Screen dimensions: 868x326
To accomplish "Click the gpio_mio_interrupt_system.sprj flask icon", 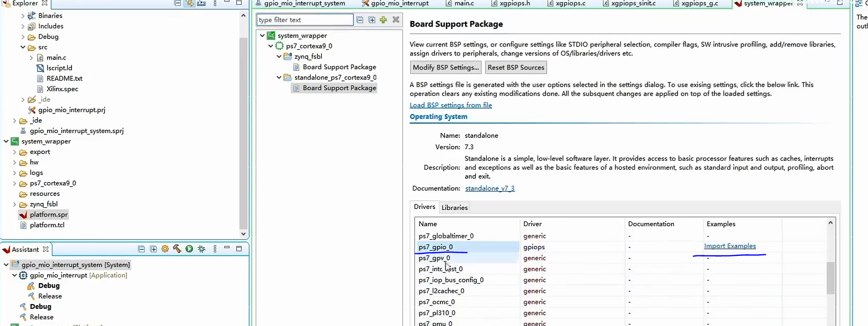I will point(23,131).
